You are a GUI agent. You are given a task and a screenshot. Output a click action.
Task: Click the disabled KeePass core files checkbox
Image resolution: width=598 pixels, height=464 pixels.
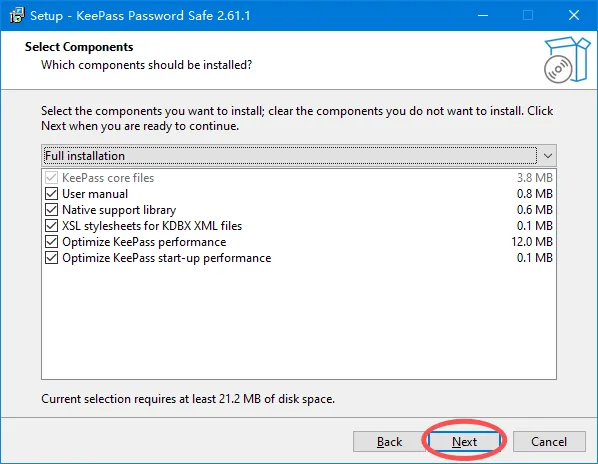coord(51,178)
